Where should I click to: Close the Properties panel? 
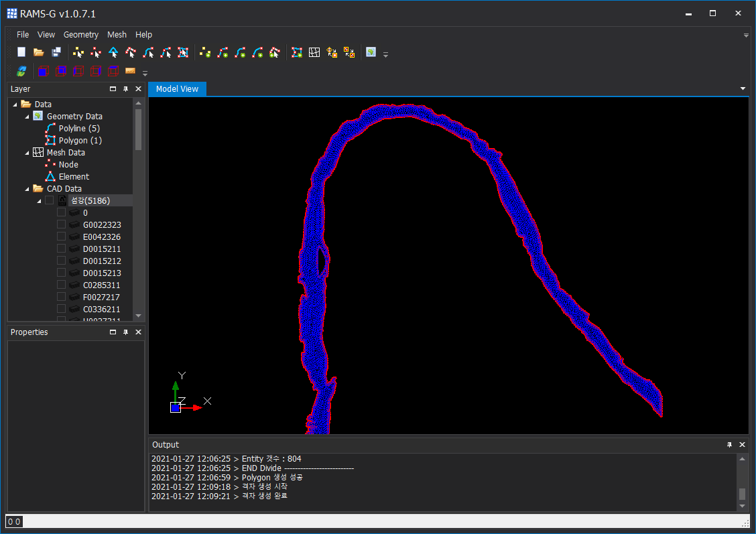point(138,332)
